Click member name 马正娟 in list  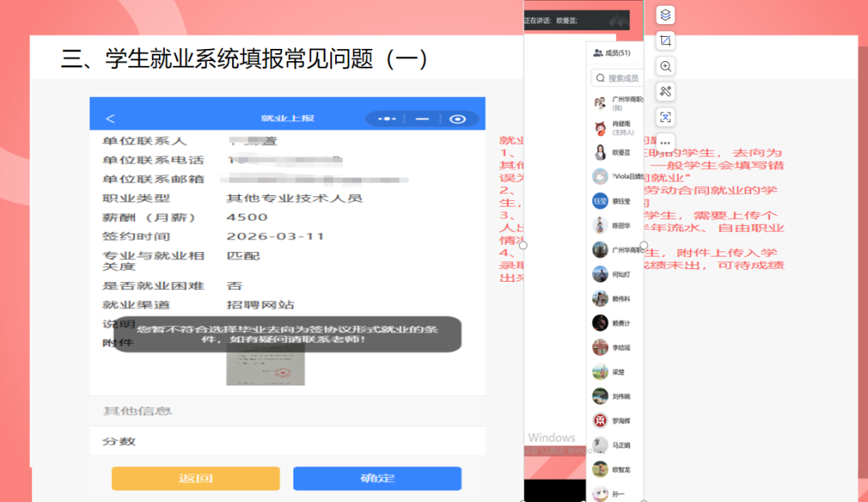tap(621, 445)
